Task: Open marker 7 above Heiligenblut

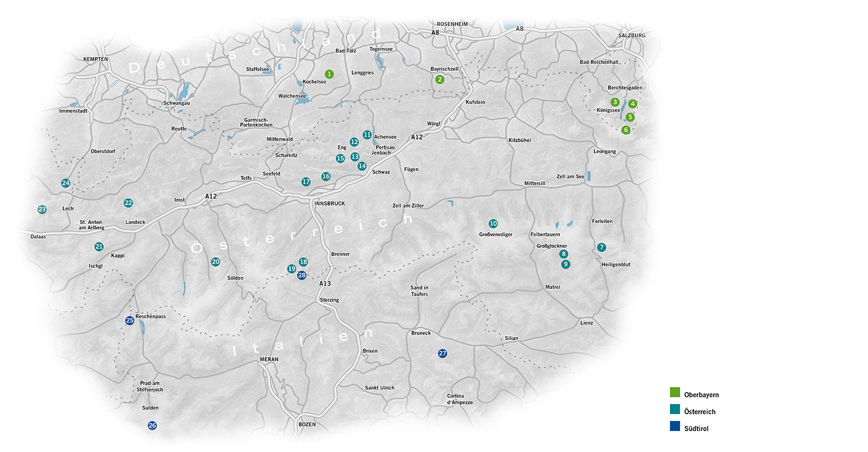Action: click(601, 247)
